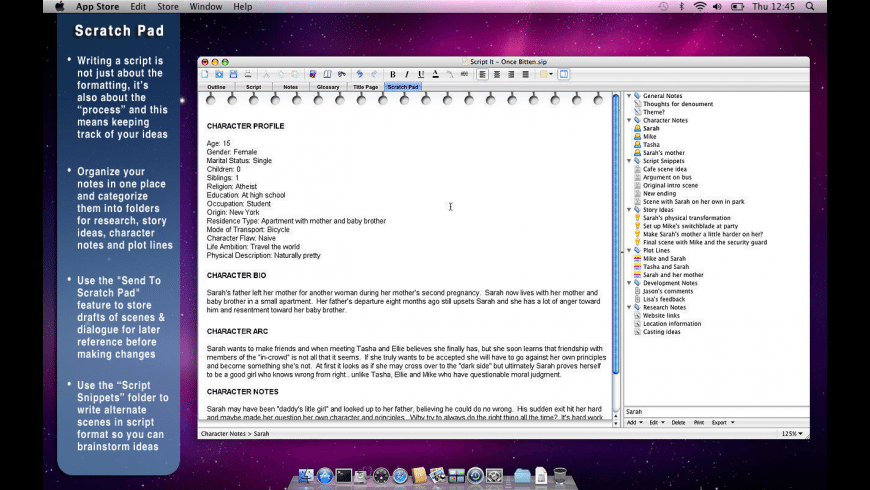Open the 125% zoom dropdown
870x490 pixels.
[792, 434]
